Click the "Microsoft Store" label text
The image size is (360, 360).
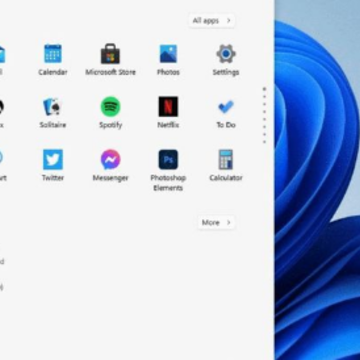click(x=110, y=72)
